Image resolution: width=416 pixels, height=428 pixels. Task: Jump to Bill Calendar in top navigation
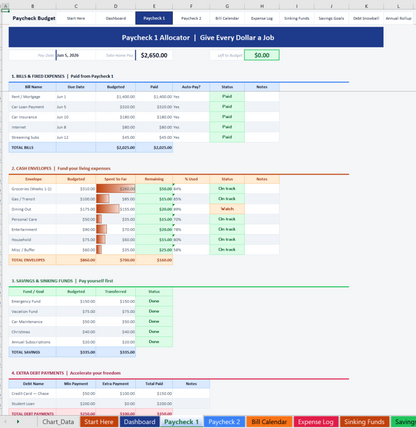click(x=227, y=18)
